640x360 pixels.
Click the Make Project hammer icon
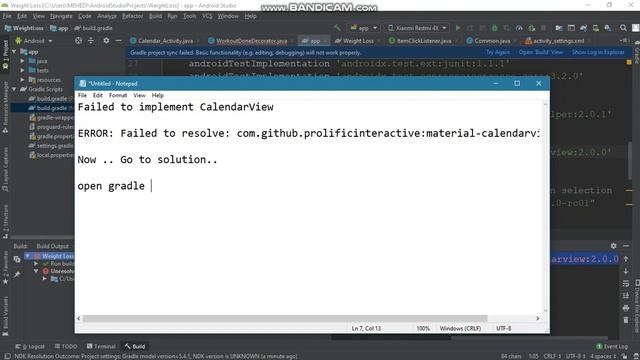[337, 28]
